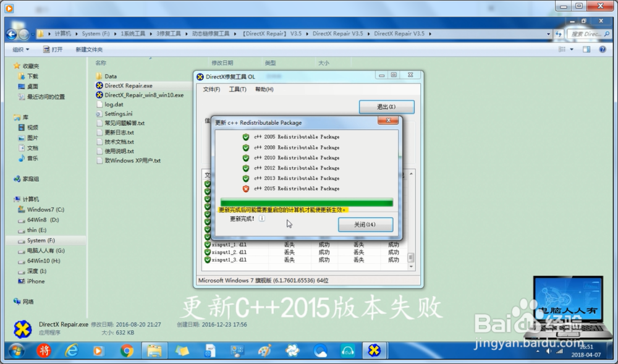618x364 pixels.
Task: Change view layout icon in Explorer
Action: coord(562,49)
